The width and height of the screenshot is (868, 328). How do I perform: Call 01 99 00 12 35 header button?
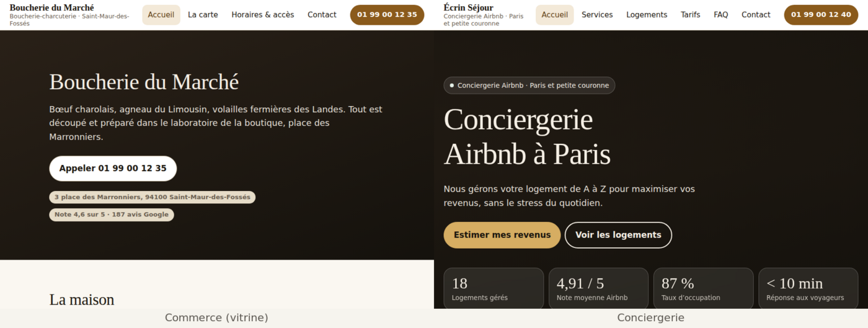point(387,15)
